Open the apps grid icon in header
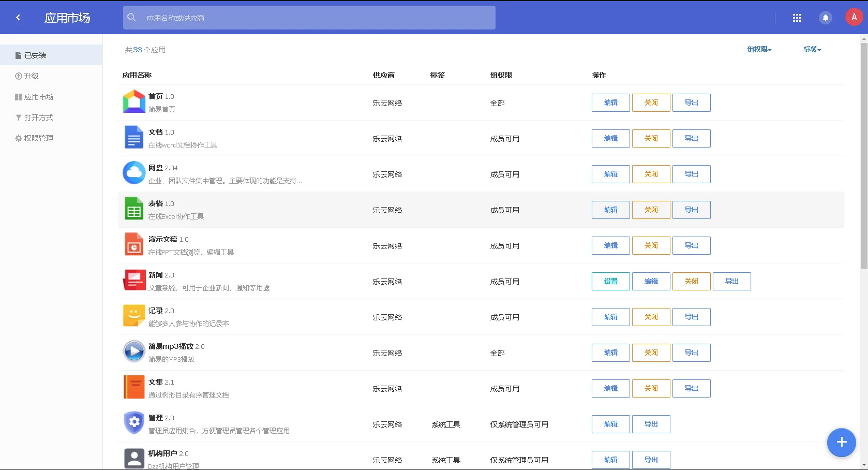 pyautogui.click(x=797, y=18)
